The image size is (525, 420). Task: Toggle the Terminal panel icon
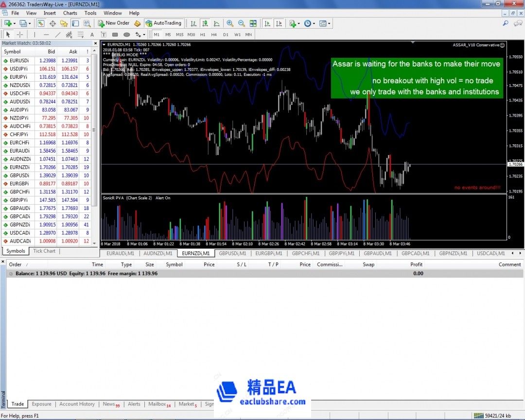pos(75,23)
